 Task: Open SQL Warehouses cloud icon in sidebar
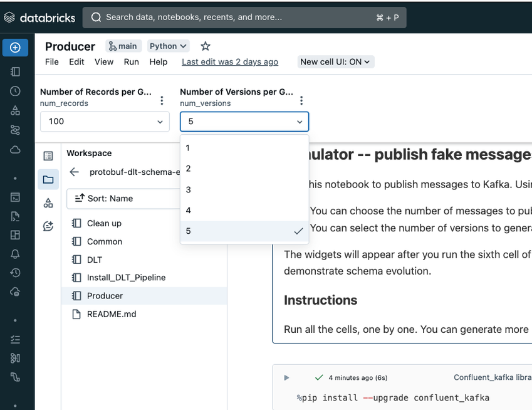pyautogui.click(x=15, y=292)
